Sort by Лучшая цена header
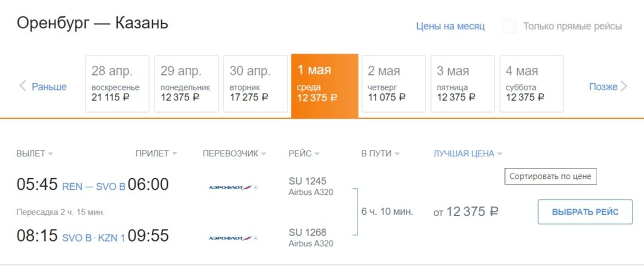 coord(467,154)
